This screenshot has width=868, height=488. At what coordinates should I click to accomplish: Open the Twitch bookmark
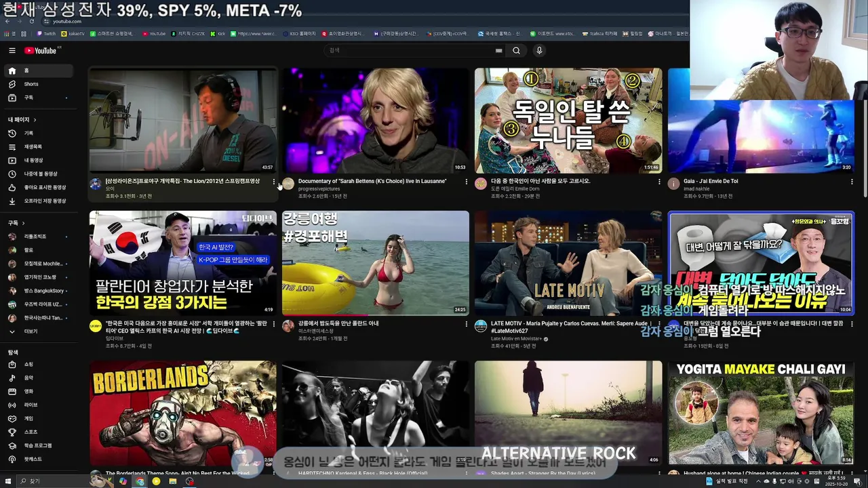click(x=46, y=33)
